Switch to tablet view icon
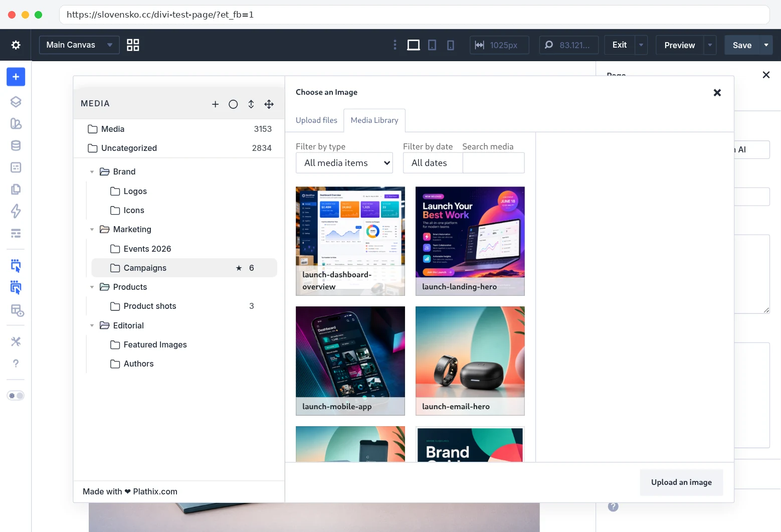 [432, 45]
